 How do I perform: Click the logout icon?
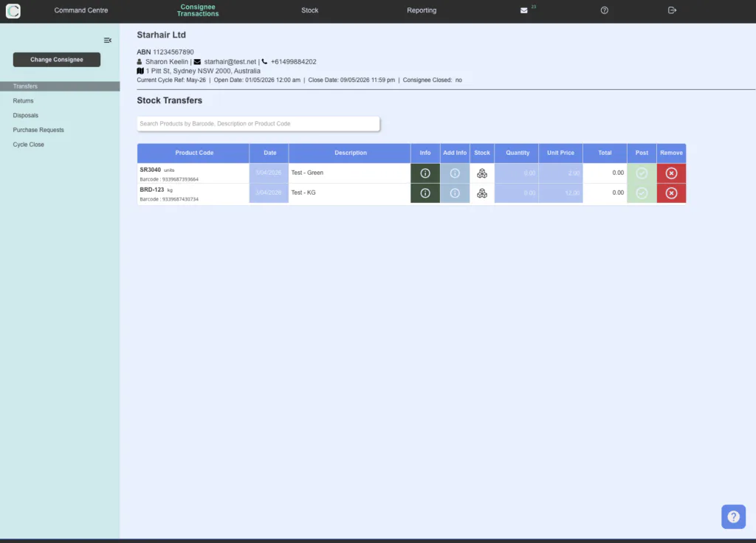[x=672, y=10]
